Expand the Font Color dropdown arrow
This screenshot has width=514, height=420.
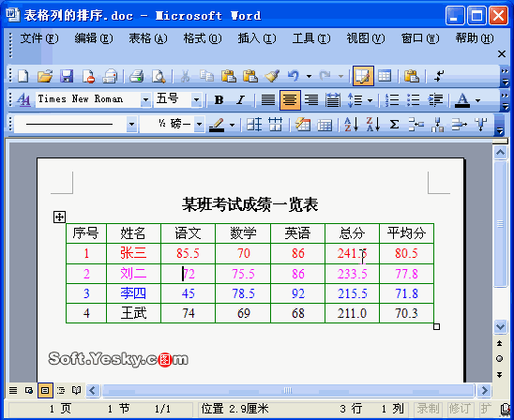[x=478, y=100]
